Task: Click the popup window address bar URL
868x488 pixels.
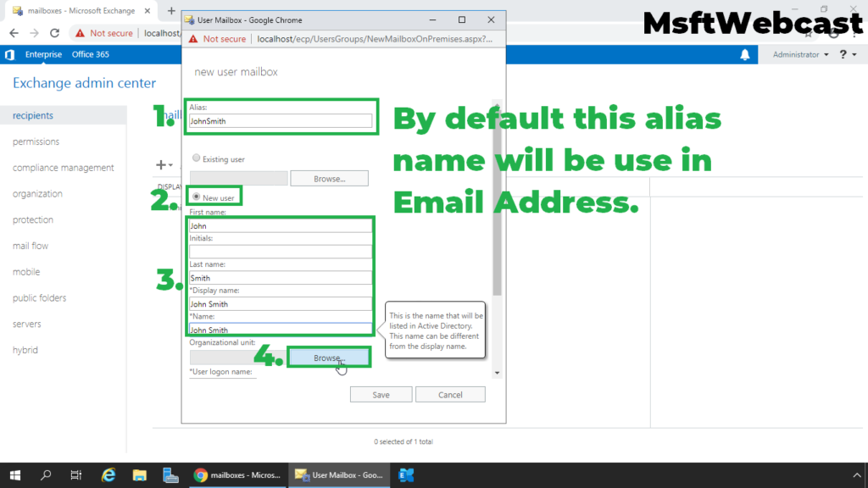Action: pos(374,39)
